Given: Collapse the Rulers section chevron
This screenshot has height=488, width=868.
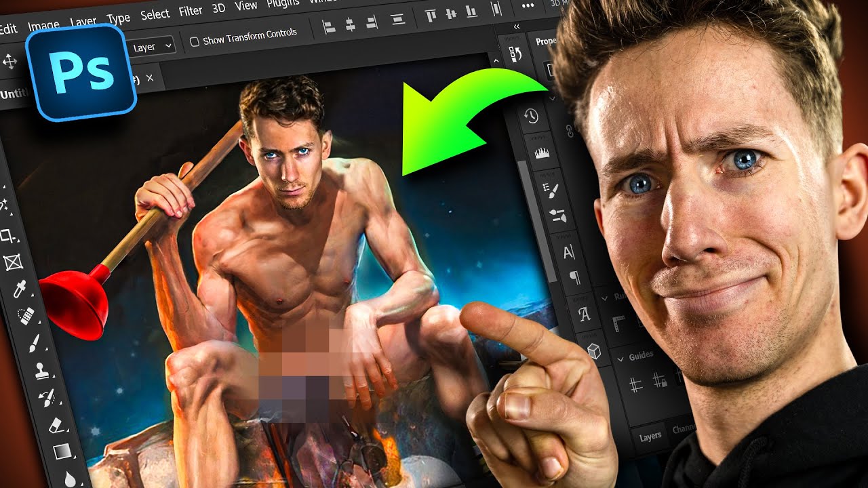Looking at the screenshot, I should pyautogui.click(x=604, y=298).
